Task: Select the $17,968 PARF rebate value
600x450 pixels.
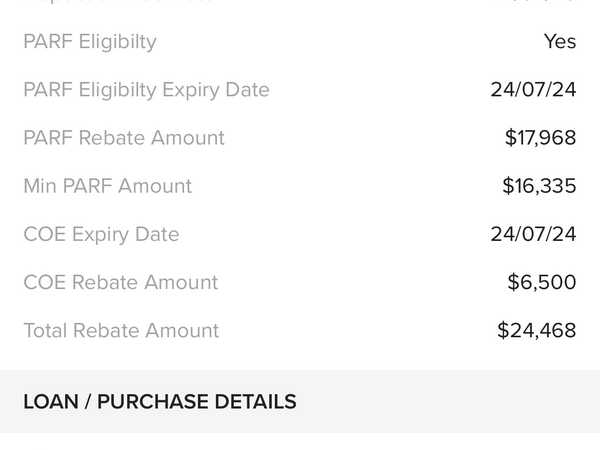Action: (x=540, y=138)
